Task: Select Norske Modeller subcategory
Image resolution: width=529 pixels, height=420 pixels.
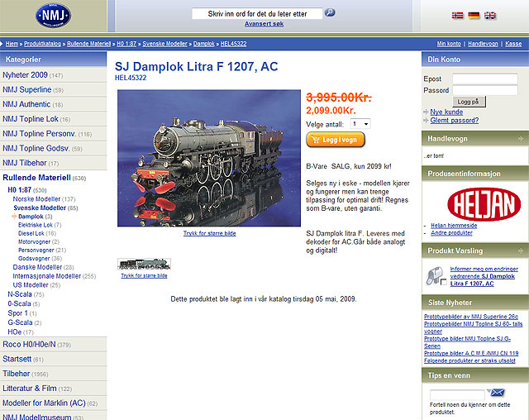Action: 36,199
